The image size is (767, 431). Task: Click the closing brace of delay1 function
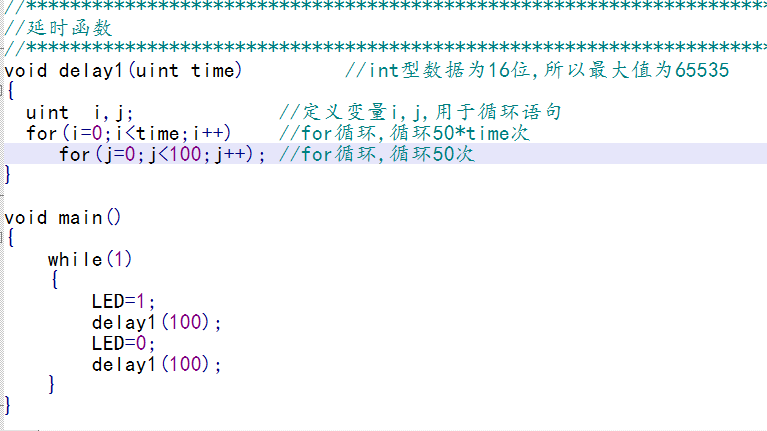pyautogui.click(x=9, y=175)
